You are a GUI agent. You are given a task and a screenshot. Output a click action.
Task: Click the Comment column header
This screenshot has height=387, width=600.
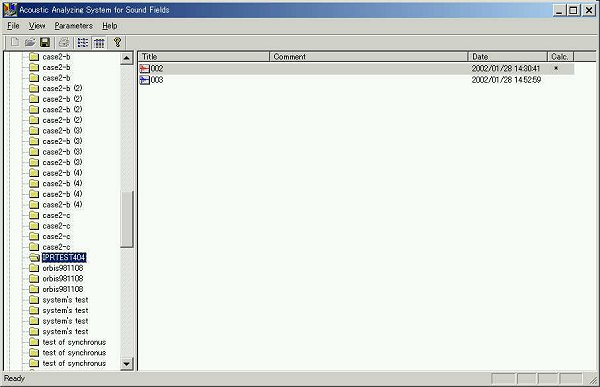pos(369,57)
